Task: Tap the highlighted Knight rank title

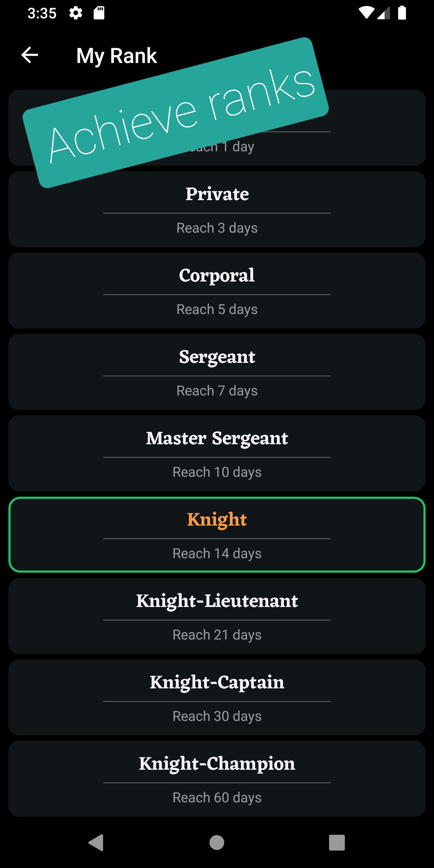Action: [217, 519]
